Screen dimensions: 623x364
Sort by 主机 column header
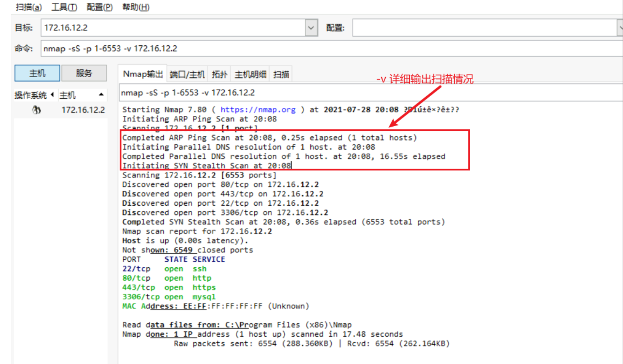click(x=67, y=95)
